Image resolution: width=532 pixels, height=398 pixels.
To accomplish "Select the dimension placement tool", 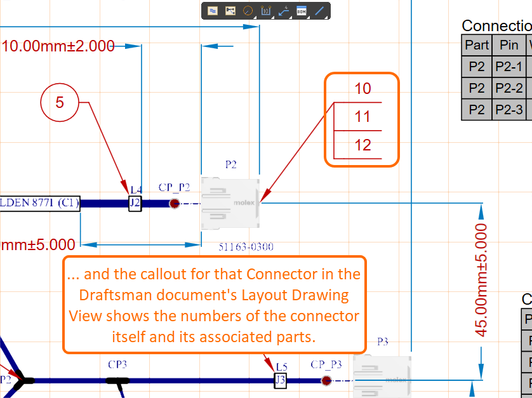I will point(266,11).
